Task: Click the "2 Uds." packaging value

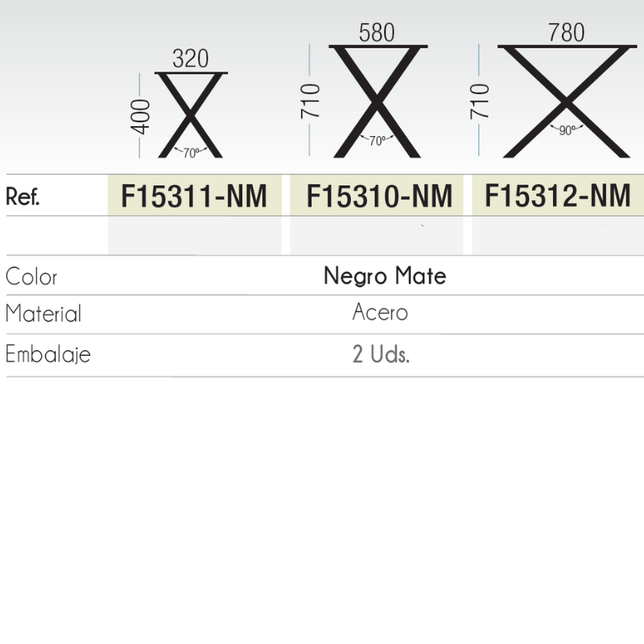Action: click(381, 354)
